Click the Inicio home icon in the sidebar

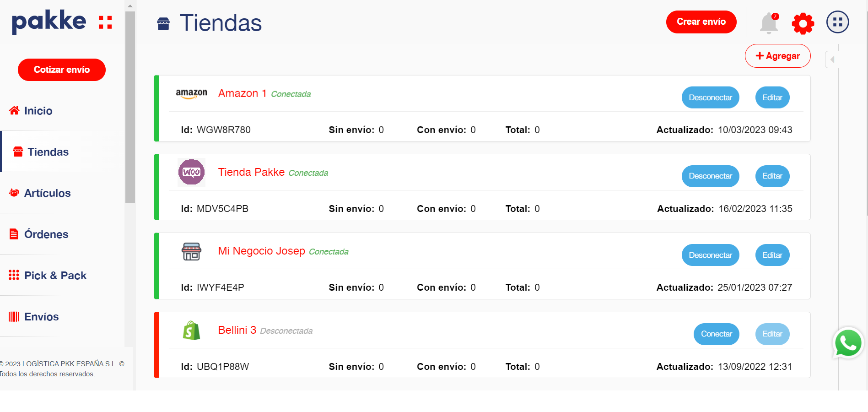14,110
